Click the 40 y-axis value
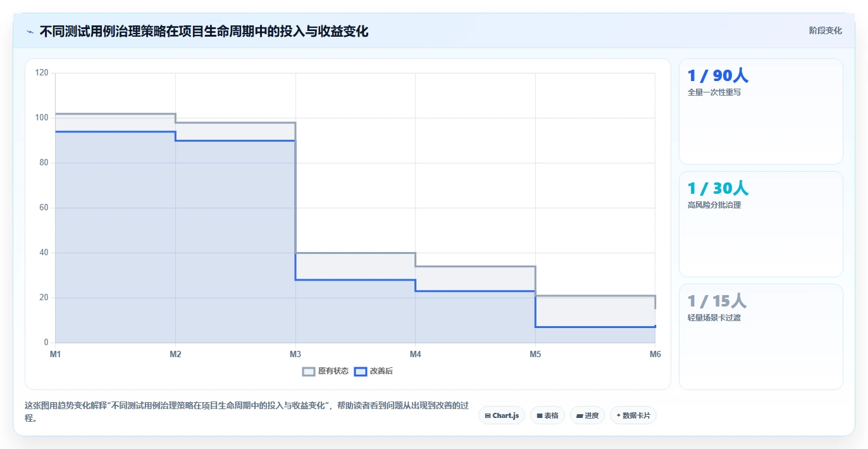Image resolution: width=868 pixels, height=449 pixels. pyautogui.click(x=44, y=253)
